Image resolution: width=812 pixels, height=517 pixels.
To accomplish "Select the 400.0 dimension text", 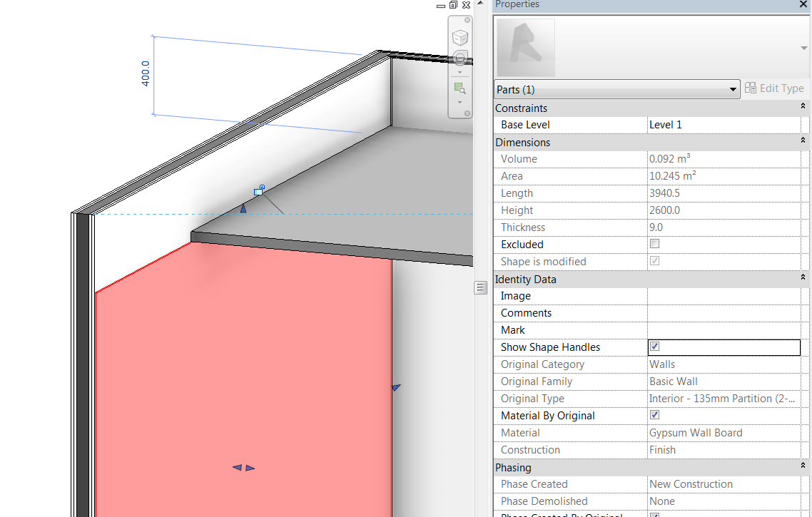I will click(x=146, y=73).
